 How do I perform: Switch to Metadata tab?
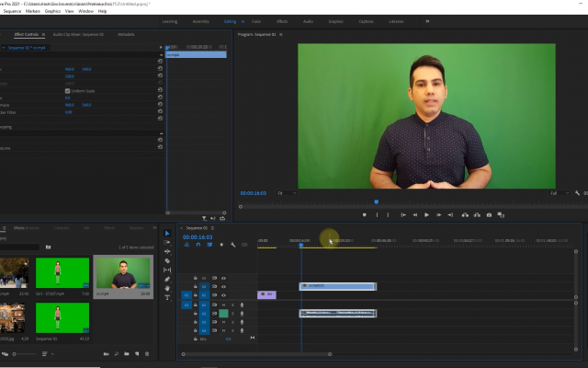[126, 35]
